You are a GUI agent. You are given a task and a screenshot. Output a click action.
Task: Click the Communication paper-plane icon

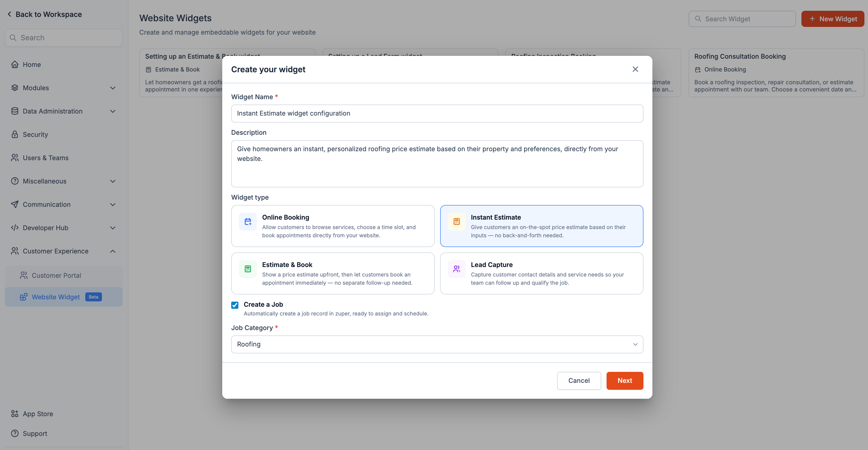(15, 204)
